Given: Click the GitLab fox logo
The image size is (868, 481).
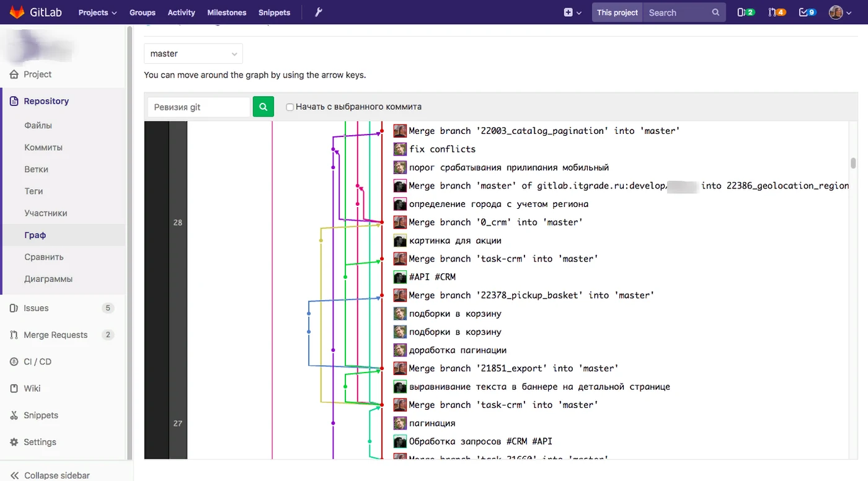Looking at the screenshot, I should [x=17, y=12].
